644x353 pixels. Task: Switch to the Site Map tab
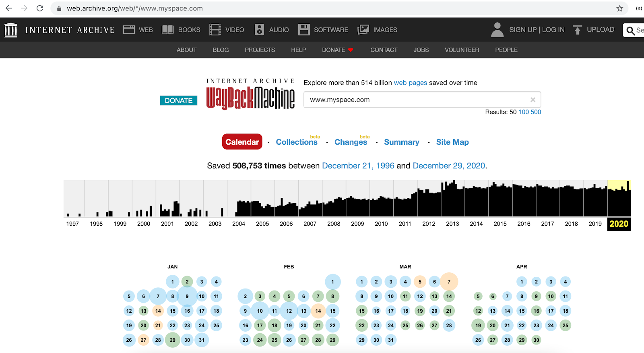pyautogui.click(x=452, y=142)
